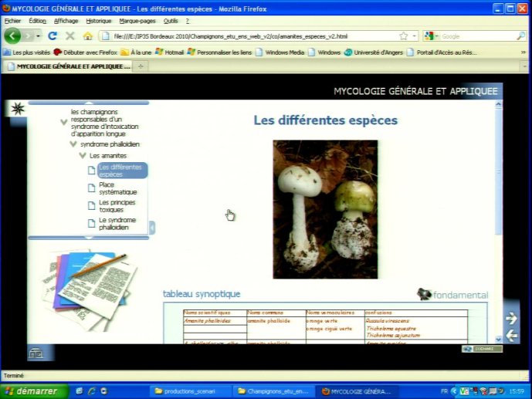Click Tricholoma equestre table cell

point(391,329)
